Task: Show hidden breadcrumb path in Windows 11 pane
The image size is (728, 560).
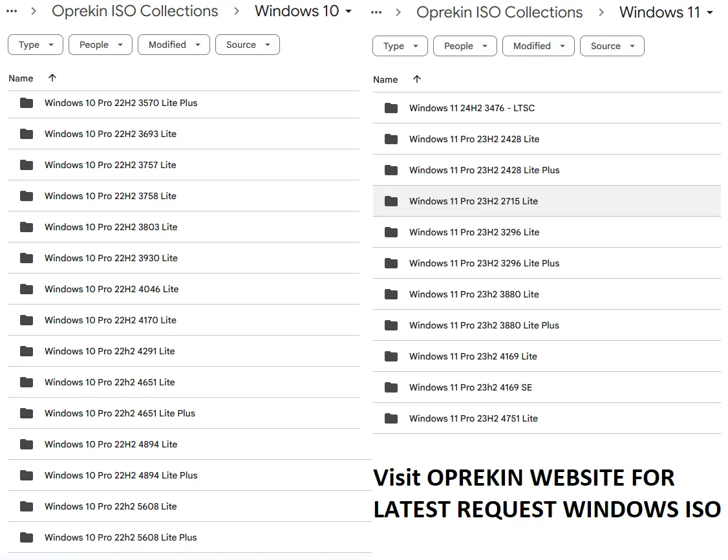Action: pyautogui.click(x=376, y=12)
